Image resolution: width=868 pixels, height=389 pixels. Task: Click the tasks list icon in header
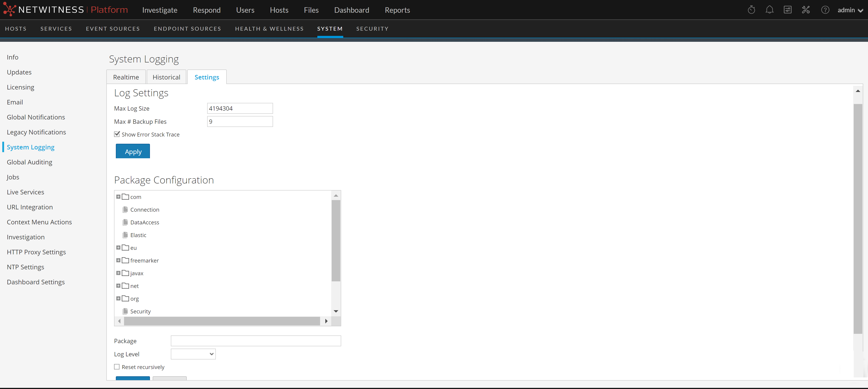tap(787, 10)
